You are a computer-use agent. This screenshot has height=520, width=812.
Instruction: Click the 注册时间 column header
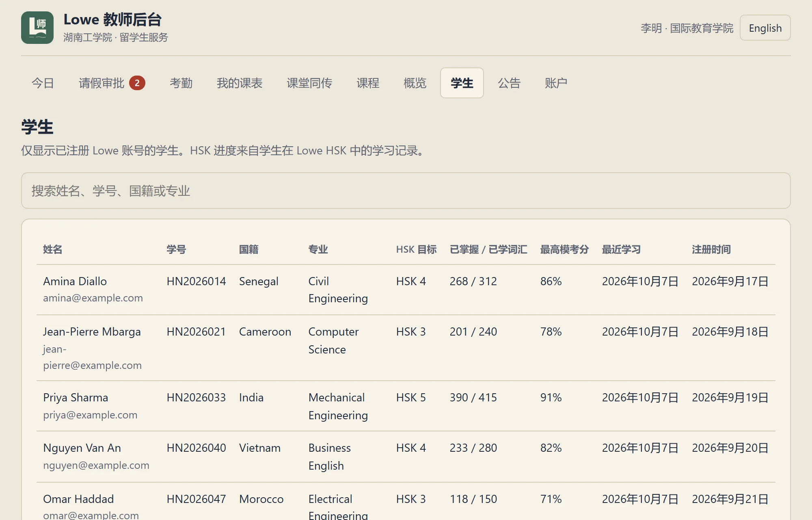tap(711, 249)
